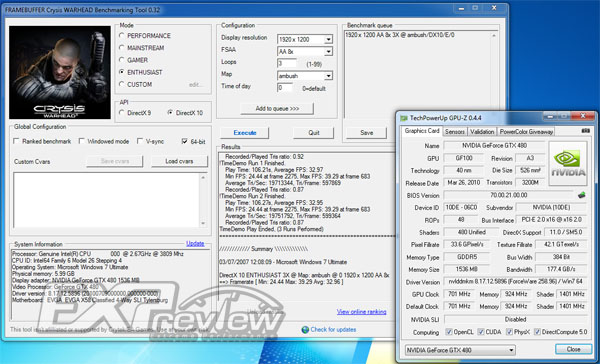Click the custom mode edit link
Screen dimensions: 600x364
click(195, 85)
